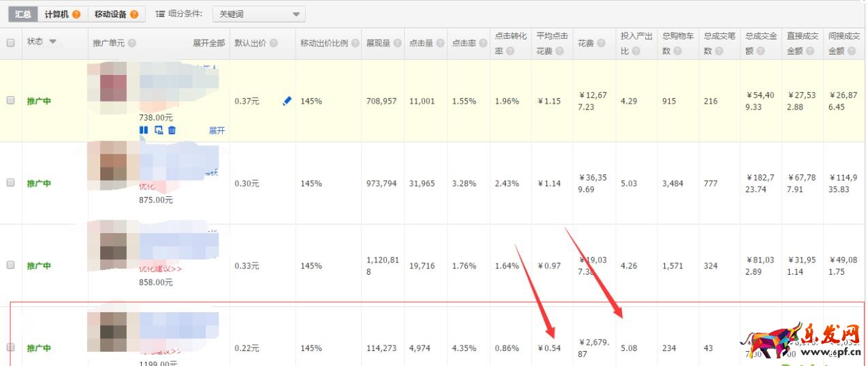Check the box for the 0.37元 bid row
Image resolution: width=868 pixels, height=366 pixels.
pyautogui.click(x=10, y=100)
